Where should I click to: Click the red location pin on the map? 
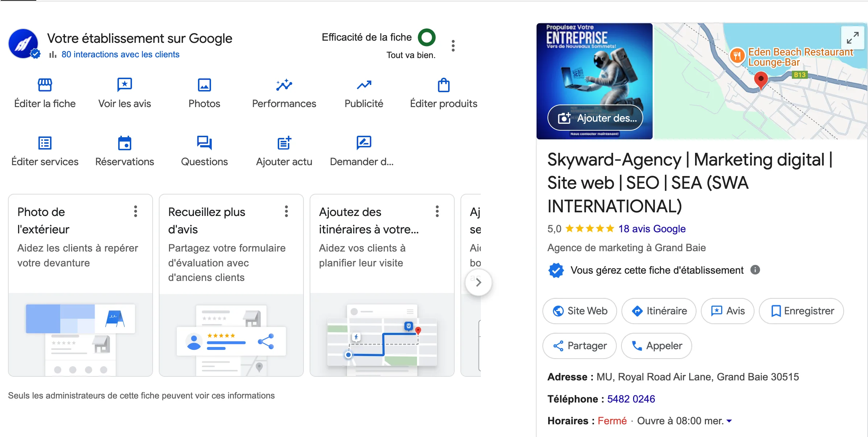click(x=761, y=80)
